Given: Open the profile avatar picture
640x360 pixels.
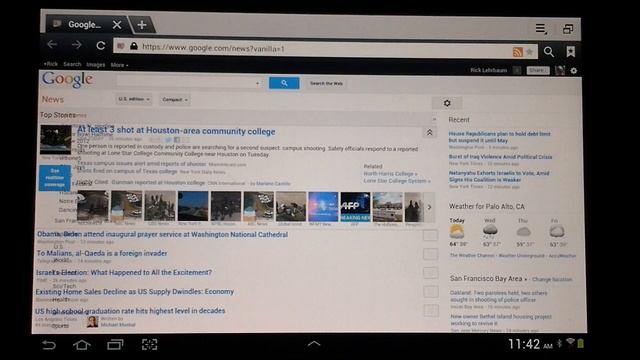Looking at the screenshot, I should tap(560, 71).
